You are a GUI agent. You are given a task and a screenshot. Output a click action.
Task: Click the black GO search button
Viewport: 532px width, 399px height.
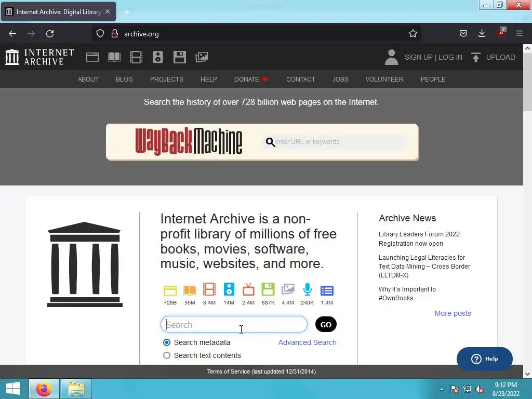pos(326,324)
